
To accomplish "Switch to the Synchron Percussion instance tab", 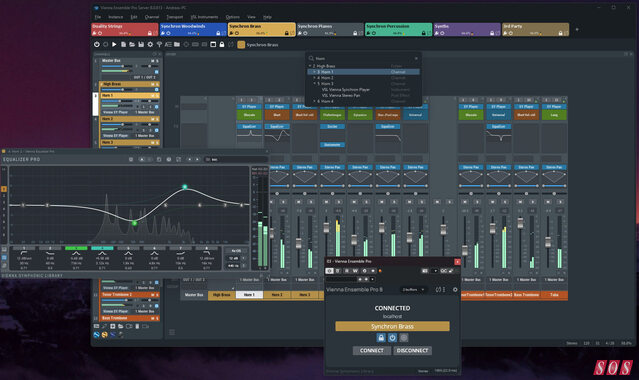I will (399, 29).
